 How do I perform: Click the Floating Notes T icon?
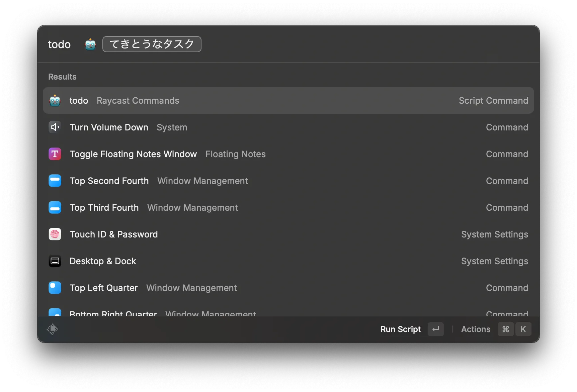click(55, 154)
